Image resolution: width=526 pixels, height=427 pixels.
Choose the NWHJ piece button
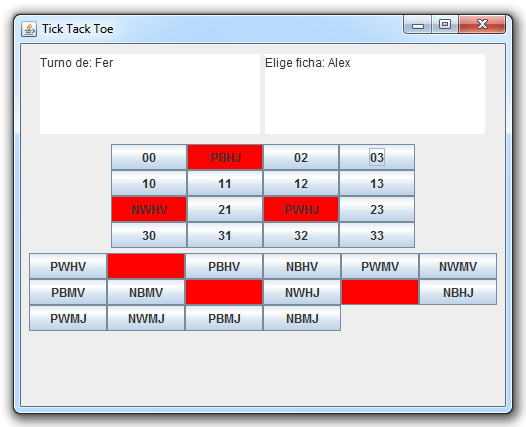[x=302, y=292]
